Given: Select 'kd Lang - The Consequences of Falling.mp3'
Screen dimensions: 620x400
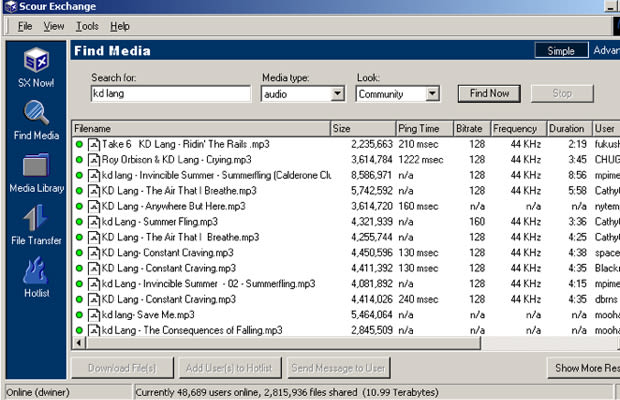Looking at the screenshot, I should click(192, 330).
